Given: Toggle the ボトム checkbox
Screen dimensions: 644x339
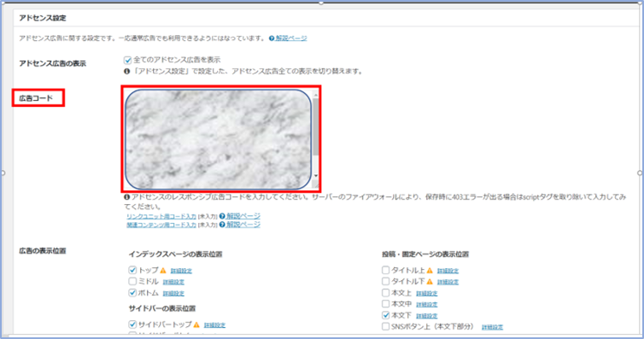Looking at the screenshot, I should tap(132, 293).
